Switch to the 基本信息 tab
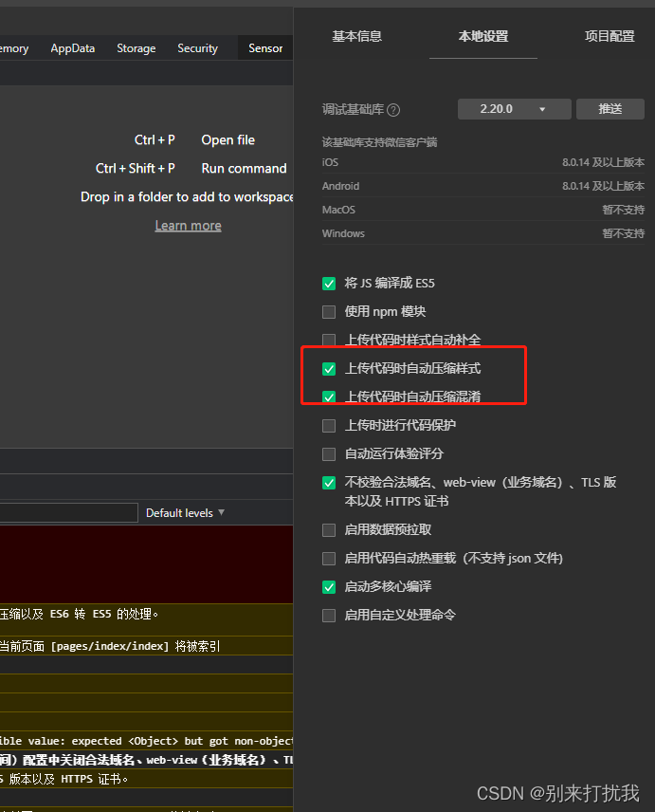The height and width of the screenshot is (812, 655). 357,36
